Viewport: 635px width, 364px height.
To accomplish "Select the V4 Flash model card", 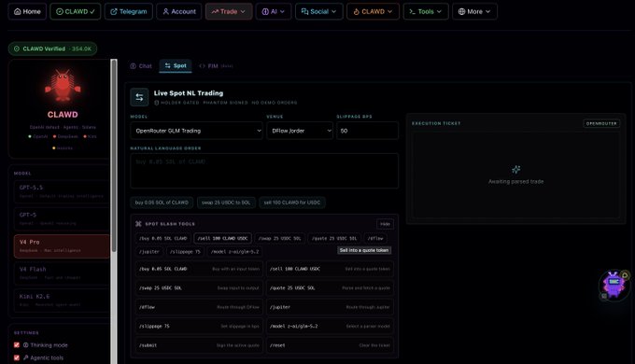I will coord(62,273).
